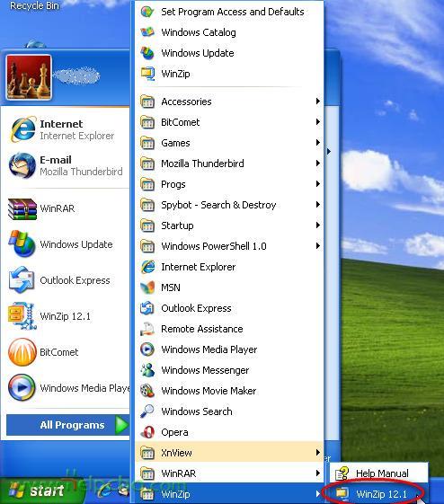Click 'MSN' text in programs list
Viewport: 444px width, 504px height.
pos(171,287)
